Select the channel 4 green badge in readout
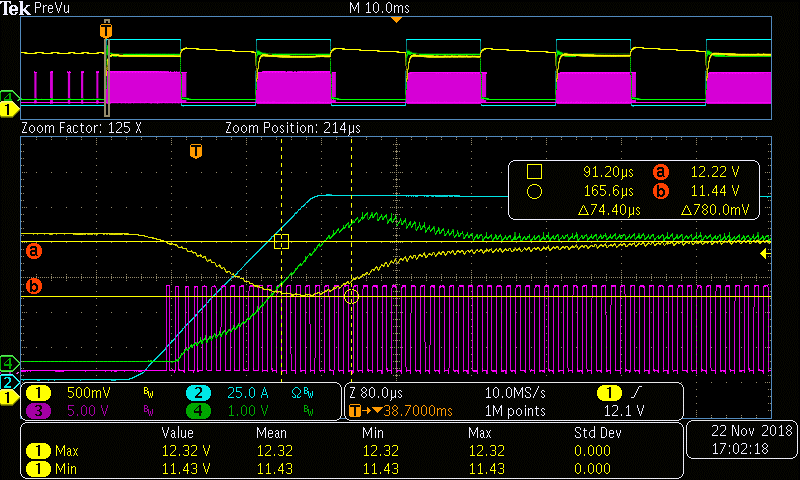The height and width of the screenshot is (480, 800). coord(198,411)
